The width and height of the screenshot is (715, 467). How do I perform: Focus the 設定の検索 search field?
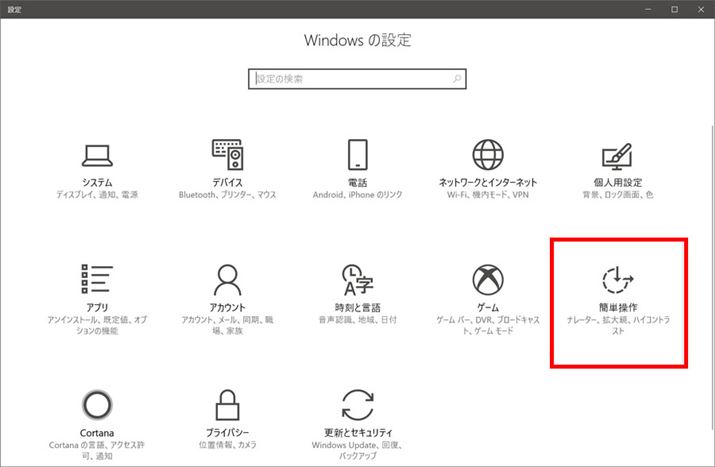click(x=357, y=79)
